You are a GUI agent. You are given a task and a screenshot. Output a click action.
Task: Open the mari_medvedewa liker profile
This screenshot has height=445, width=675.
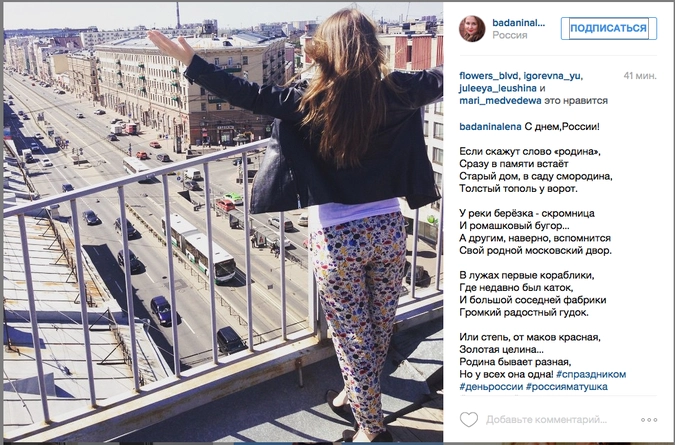pyautogui.click(x=500, y=101)
